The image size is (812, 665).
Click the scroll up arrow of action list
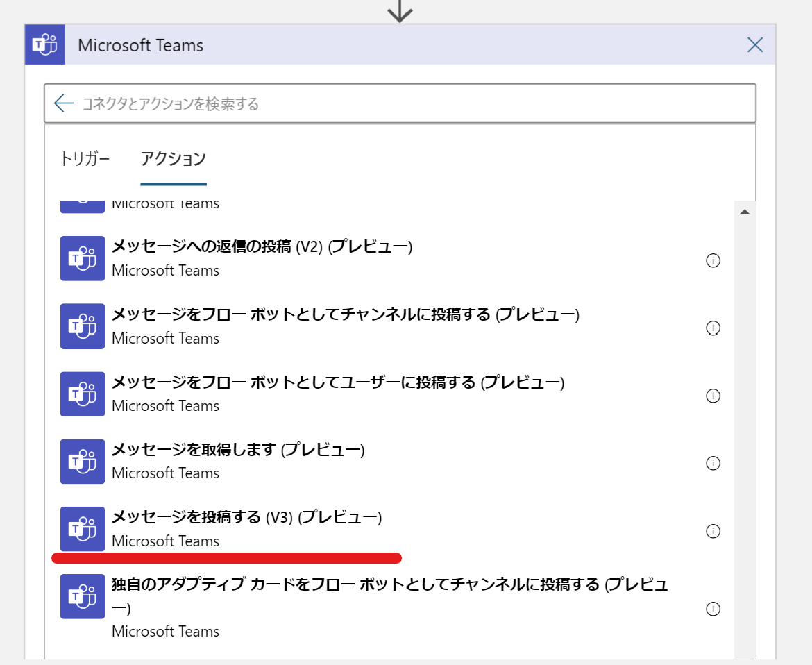[745, 212]
